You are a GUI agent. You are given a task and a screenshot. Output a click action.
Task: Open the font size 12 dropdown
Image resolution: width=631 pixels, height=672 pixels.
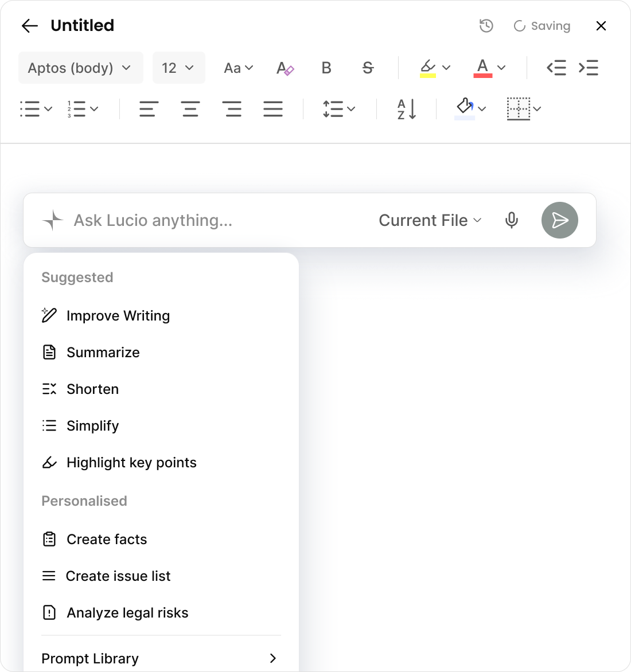178,68
